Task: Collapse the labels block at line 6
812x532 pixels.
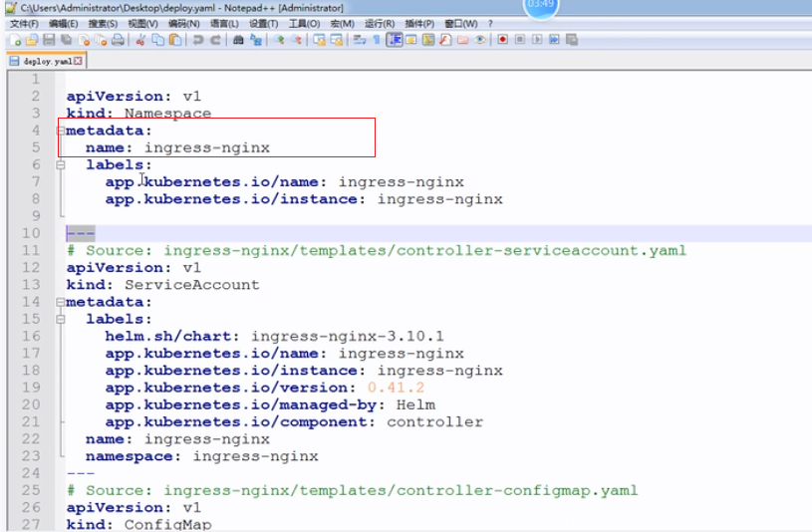Action: pyautogui.click(x=61, y=164)
